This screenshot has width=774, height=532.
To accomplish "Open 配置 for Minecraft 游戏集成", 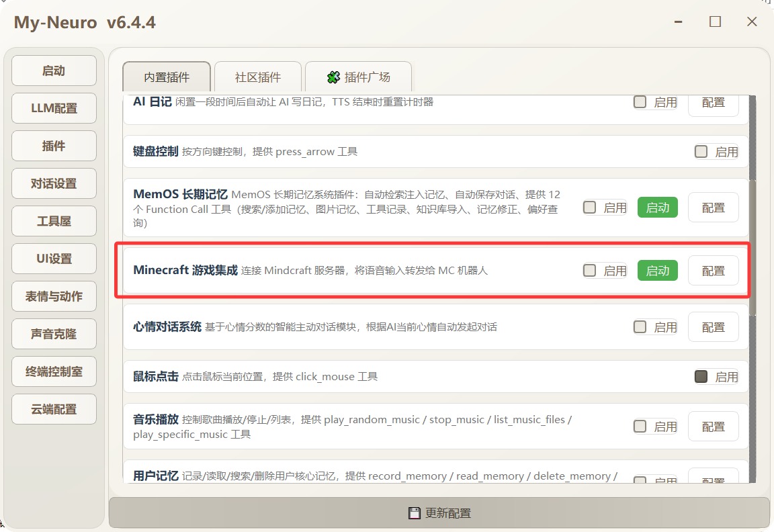I will click(x=713, y=271).
